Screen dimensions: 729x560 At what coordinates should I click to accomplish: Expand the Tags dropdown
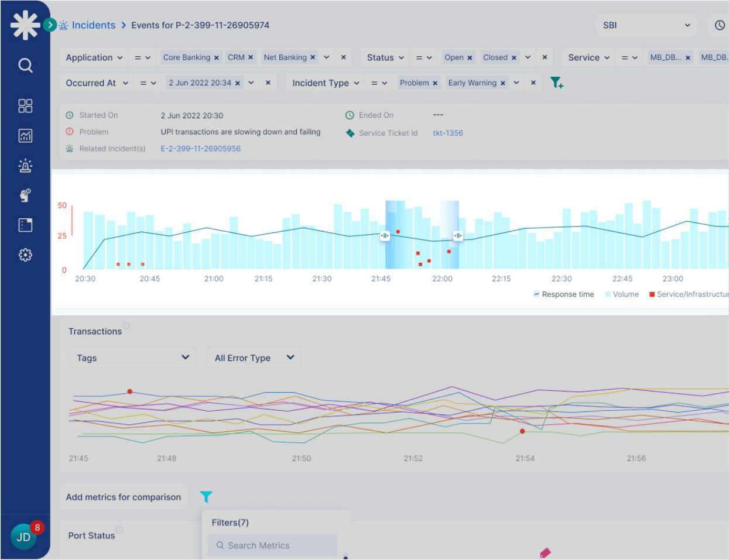pyautogui.click(x=132, y=358)
